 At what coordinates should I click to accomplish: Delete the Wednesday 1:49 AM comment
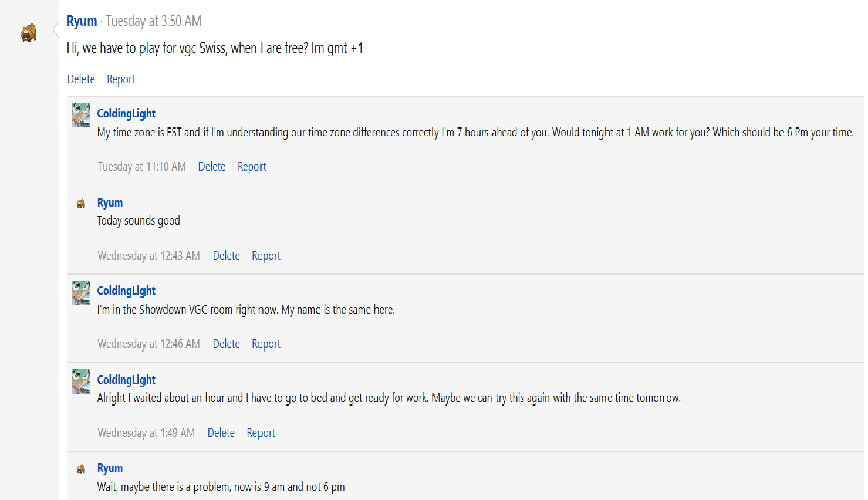pyautogui.click(x=221, y=433)
